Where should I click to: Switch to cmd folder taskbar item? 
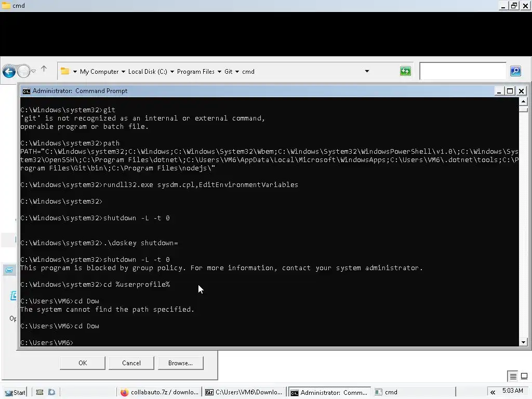[414, 392]
